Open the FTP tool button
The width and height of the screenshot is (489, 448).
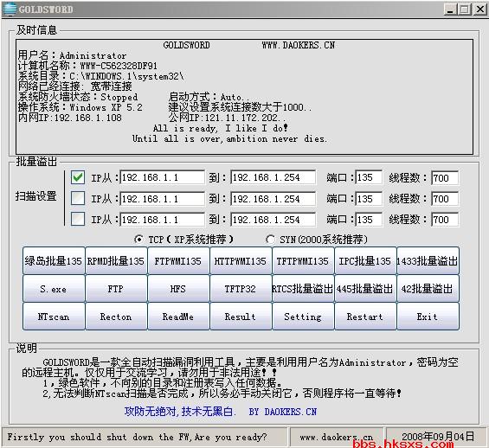click(x=116, y=289)
